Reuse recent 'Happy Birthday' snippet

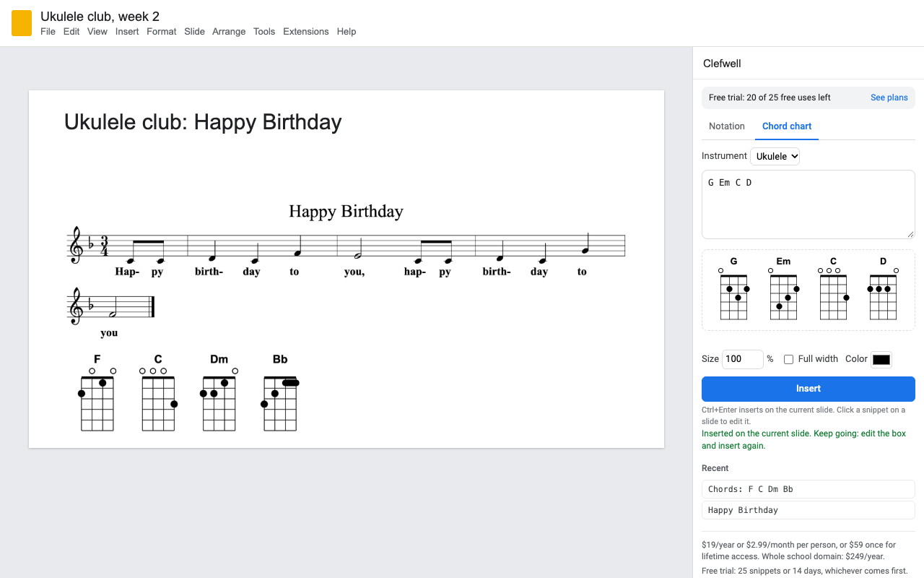pos(808,510)
